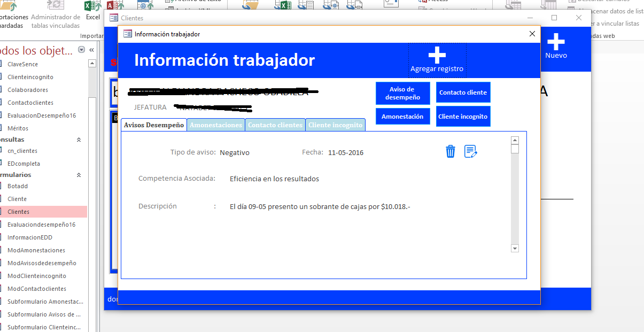The height and width of the screenshot is (332, 644).
Task: Click the Agregar registro plus icon
Action: coord(437,55)
